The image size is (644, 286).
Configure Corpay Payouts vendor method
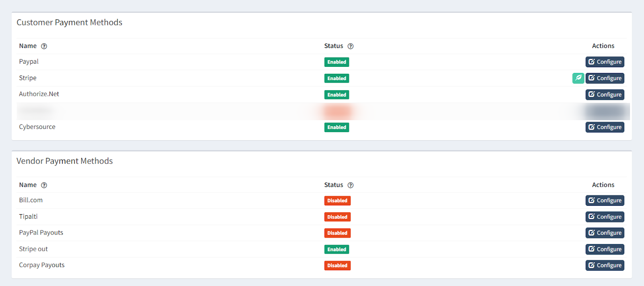coord(605,265)
